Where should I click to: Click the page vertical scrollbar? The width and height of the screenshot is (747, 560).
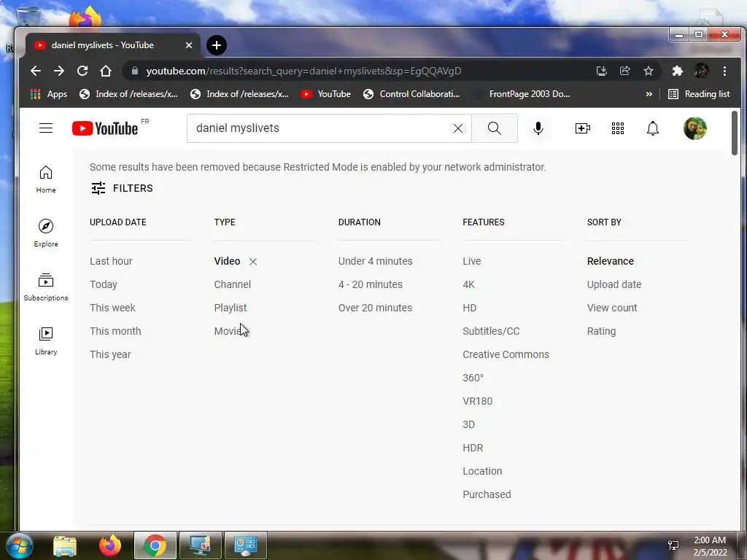(734, 133)
